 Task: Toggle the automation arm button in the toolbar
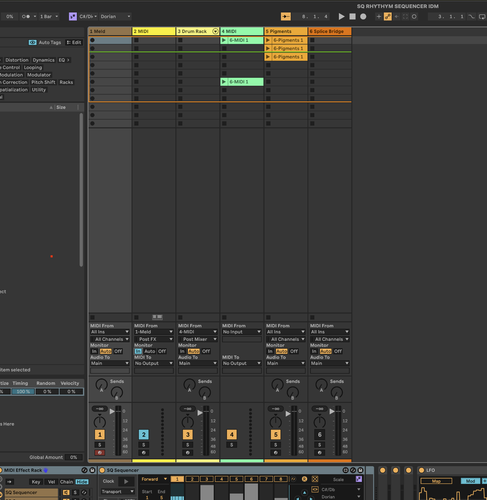coord(388,16)
